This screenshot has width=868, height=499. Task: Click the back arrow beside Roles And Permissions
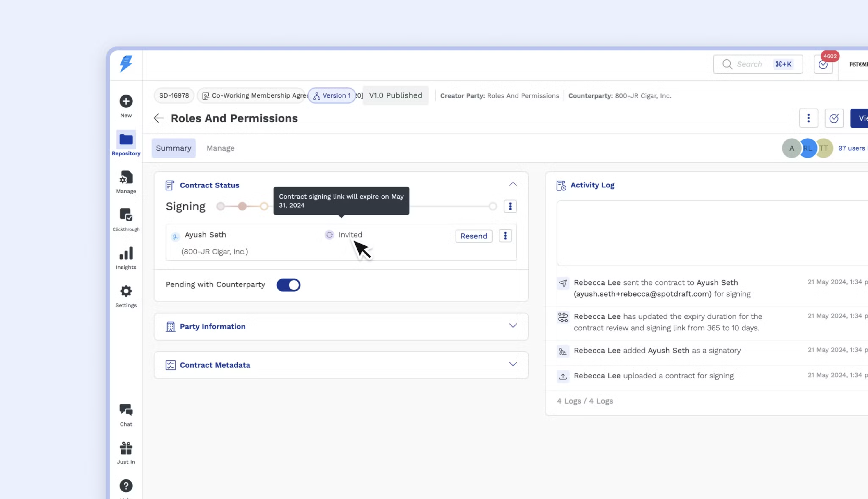click(158, 118)
